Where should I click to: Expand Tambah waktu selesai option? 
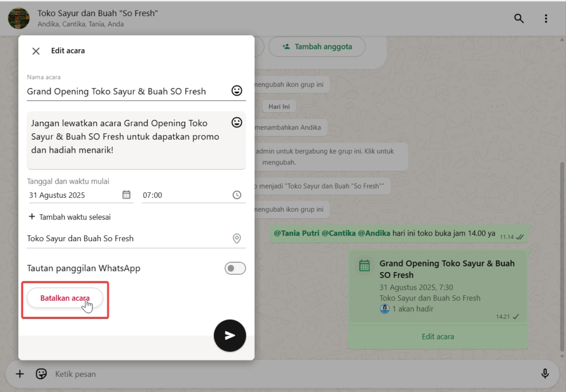pyautogui.click(x=70, y=217)
